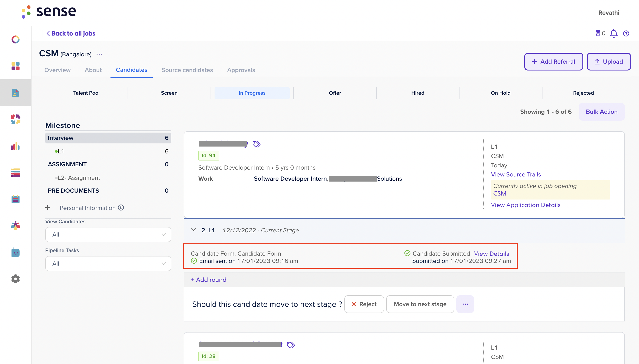639x364 pixels.
Task: Open the View Candidates dropdown
Action: coord(108,235)
